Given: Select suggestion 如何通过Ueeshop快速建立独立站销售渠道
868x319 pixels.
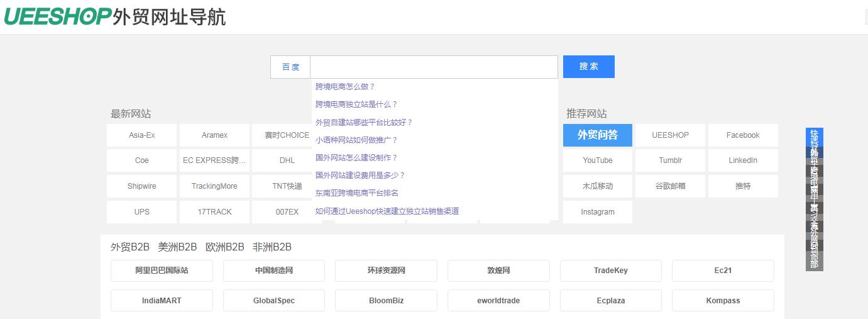Looking at the screenshot, I should [387, 211].
